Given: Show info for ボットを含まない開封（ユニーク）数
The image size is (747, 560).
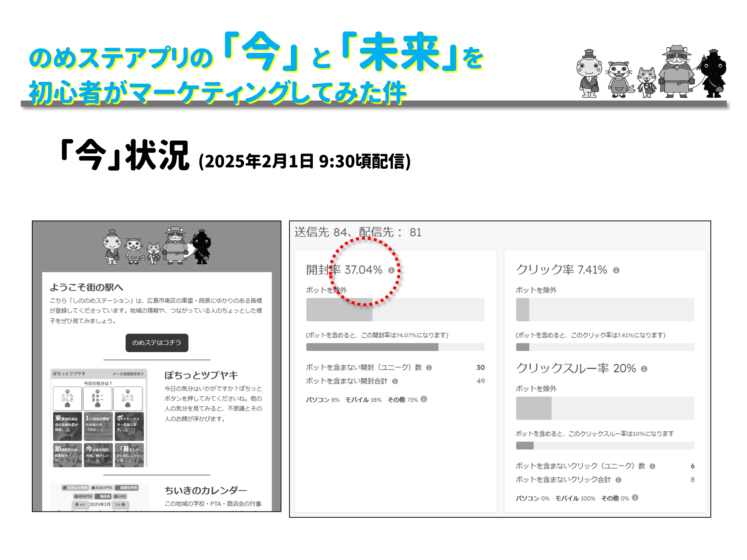Looking at the screenshot, I should coord(429,368).
